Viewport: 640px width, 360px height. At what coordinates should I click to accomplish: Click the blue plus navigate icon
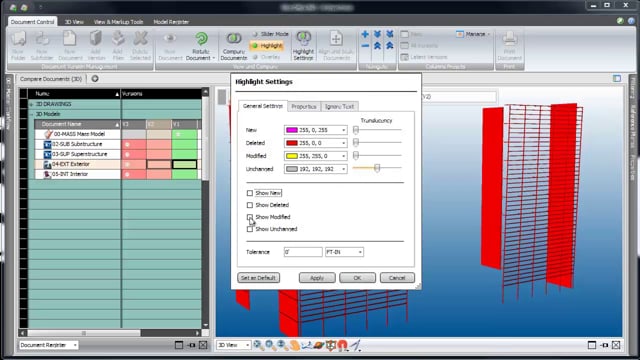click(365, 34)
